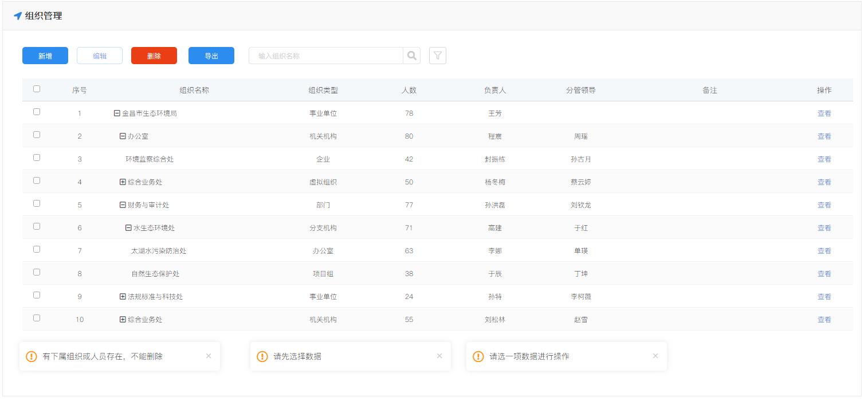This screenshot has width=868, height=401.
Task: Click the 组织名称 column header
Action: (x=194, y=91)
